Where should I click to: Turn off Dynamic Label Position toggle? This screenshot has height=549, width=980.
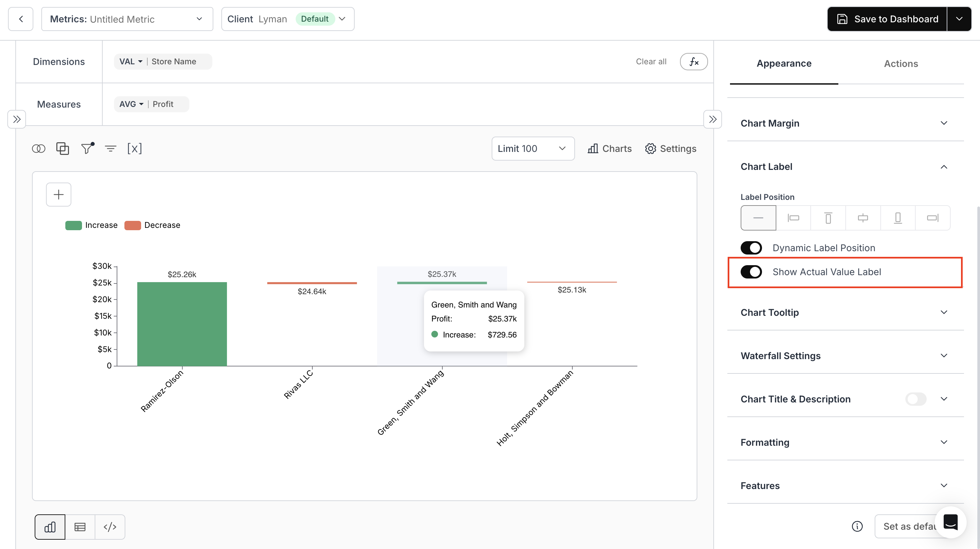click(x=751, y=248)
